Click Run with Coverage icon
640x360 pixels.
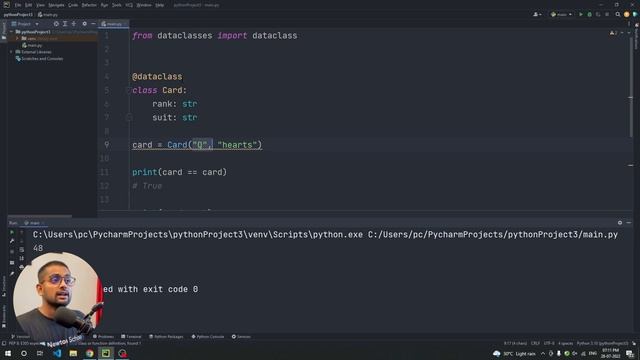(598, 15)
